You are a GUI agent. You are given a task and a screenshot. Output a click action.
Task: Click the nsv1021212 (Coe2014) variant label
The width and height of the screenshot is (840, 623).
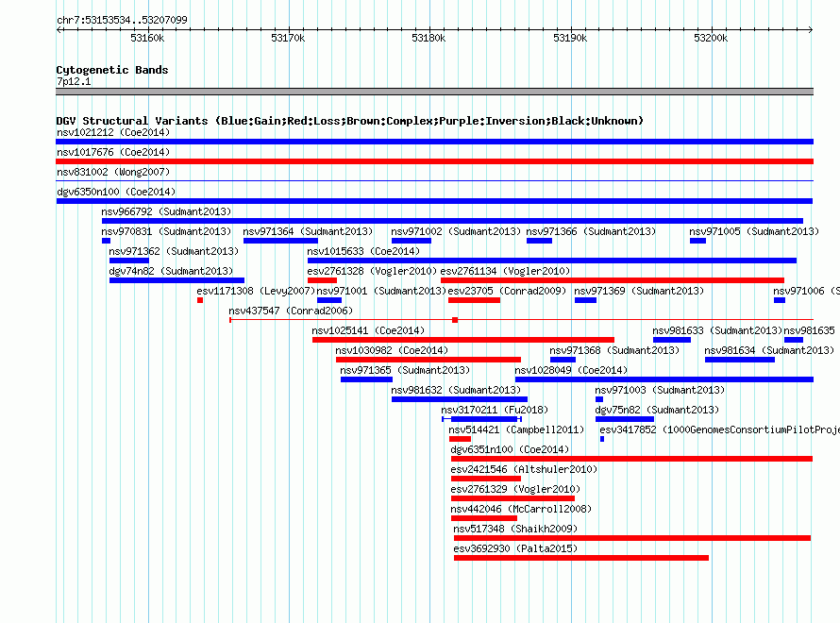click(x=113, y=132)
